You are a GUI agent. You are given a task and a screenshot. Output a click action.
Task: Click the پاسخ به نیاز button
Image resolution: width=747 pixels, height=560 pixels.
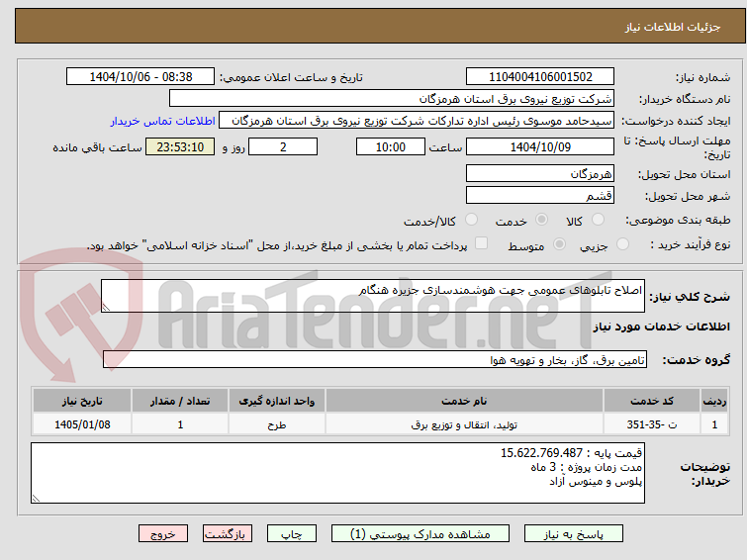coord(574,534)
